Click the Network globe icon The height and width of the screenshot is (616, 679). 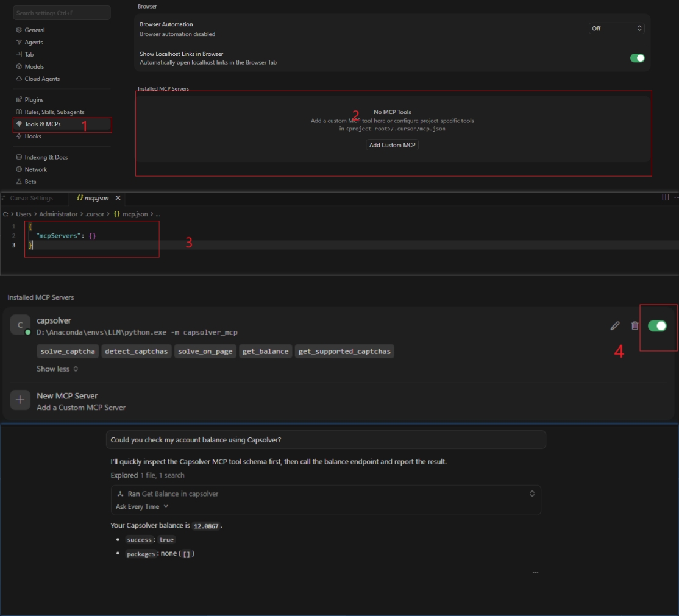[19, 169]
